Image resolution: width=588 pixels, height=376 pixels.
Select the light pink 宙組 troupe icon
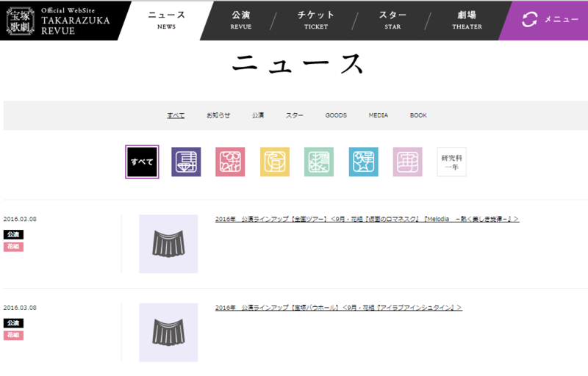pyautogui.click(x=408, y=162)
